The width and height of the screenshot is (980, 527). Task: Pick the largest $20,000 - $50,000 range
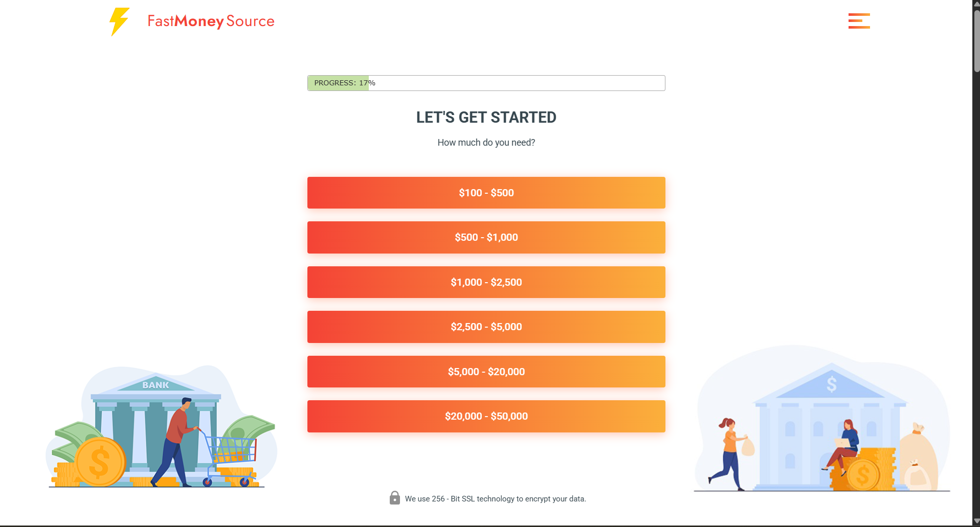pos(486,416)
